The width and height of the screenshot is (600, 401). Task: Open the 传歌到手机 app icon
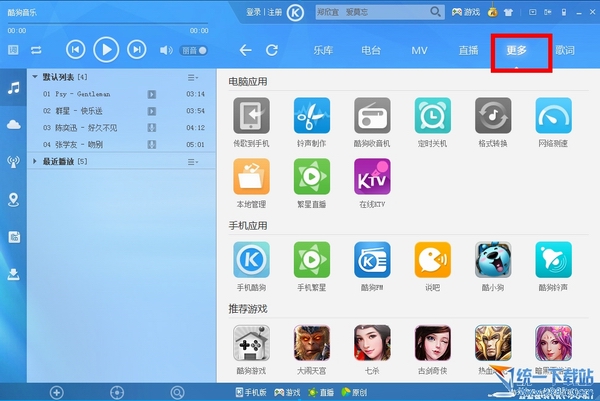point(251,116)
